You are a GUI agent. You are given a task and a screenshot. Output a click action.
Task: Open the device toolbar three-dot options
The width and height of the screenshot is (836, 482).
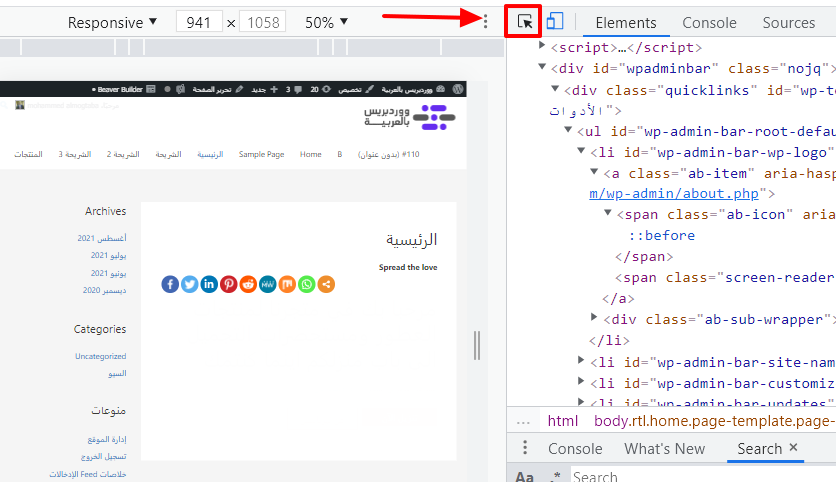coord(485,21)
